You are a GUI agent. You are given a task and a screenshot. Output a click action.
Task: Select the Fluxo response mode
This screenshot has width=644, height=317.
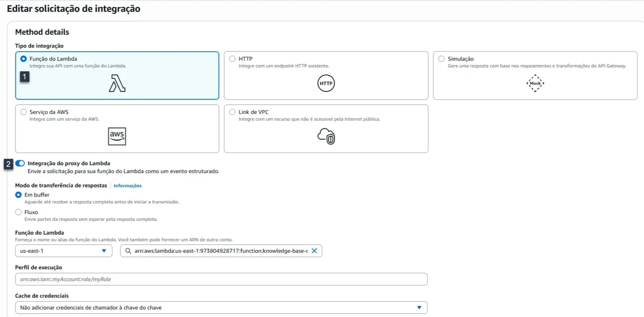pos(18,212)
